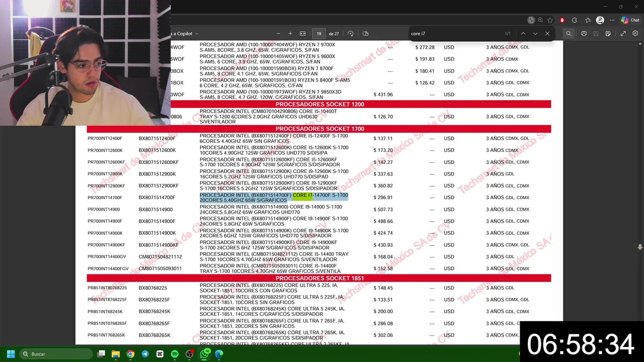Image resolution: width=644 pixels, height=362 pixels.
Task: Open the browser profile avatar
Action: (x=600, y=20)
